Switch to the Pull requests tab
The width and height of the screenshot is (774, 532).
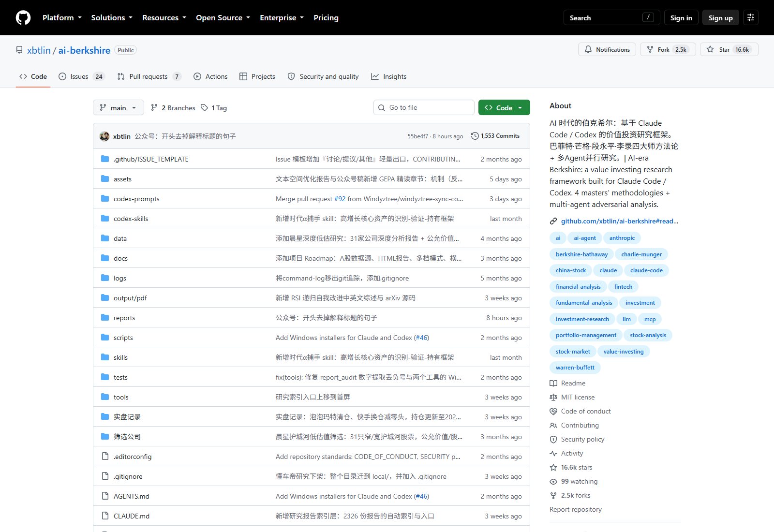pyautogui.click(x=149, y=76)
